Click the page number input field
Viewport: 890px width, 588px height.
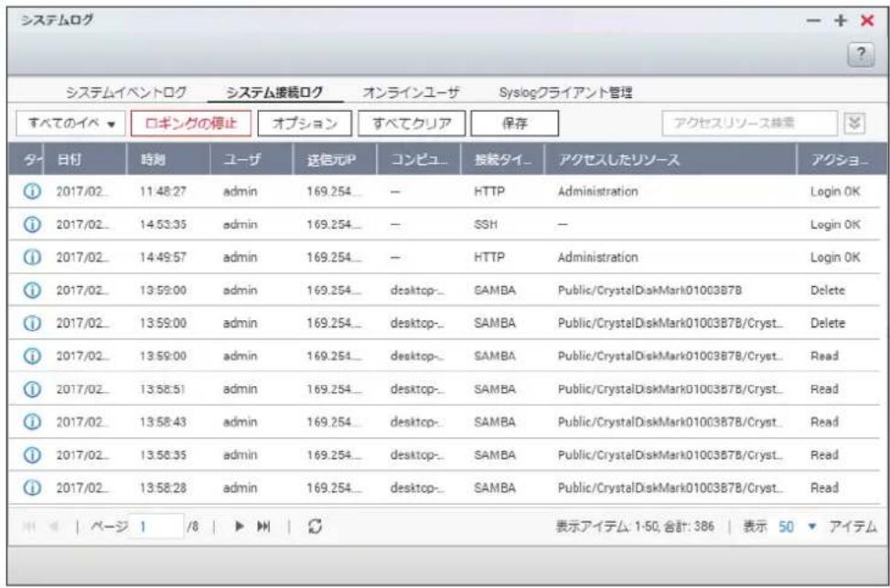[x=156, y=527]
